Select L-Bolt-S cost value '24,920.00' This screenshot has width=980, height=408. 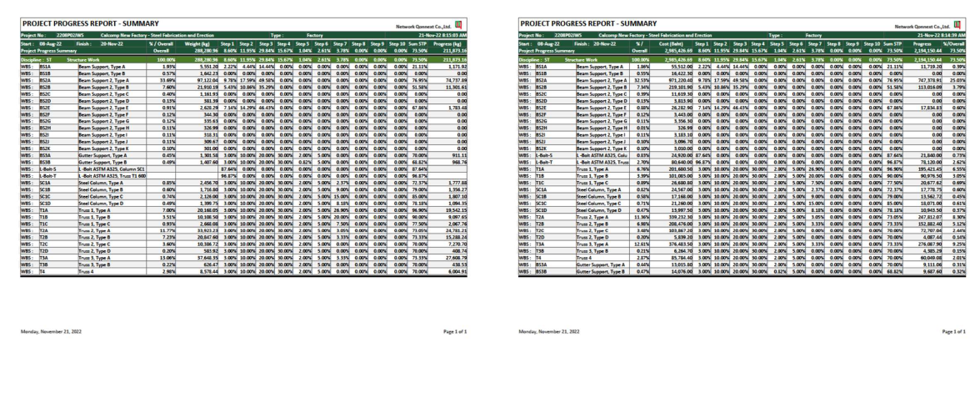[x=682, y=155]
